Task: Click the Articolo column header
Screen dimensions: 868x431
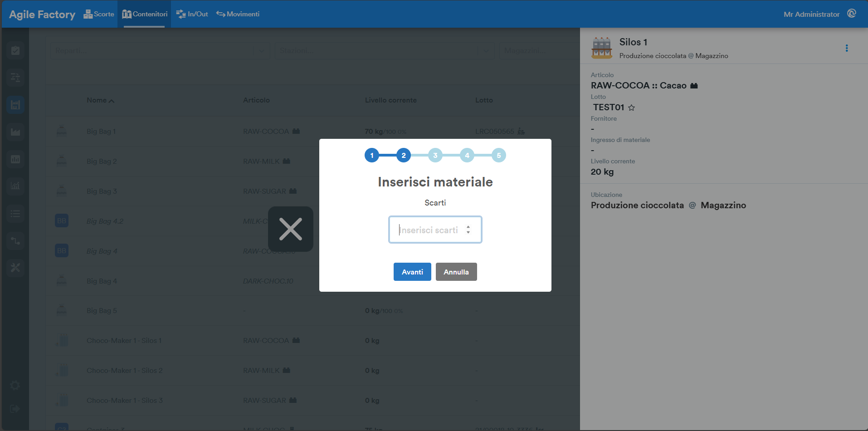Action: click(256, 100)
